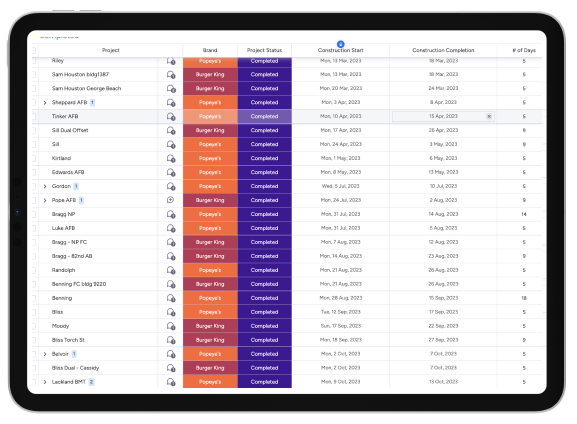Check the box for Randolph row

coord(33,270)
